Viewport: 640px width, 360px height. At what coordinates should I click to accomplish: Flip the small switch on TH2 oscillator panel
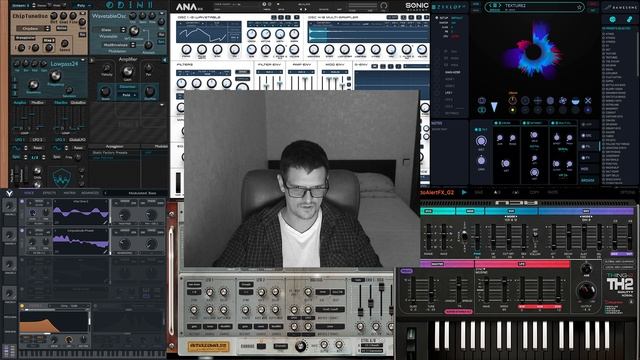[464, 236]
